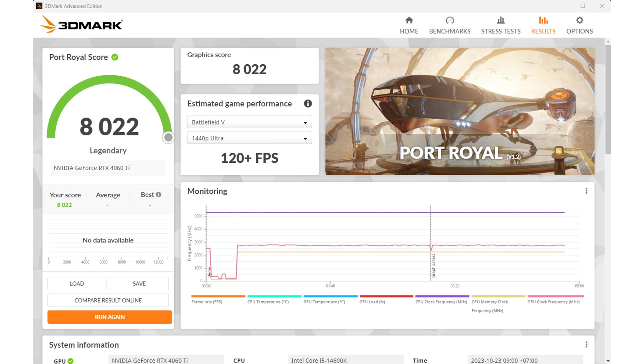Click the GPU value in System information
This screenshot has height=364, width=644.
(166, 360)
